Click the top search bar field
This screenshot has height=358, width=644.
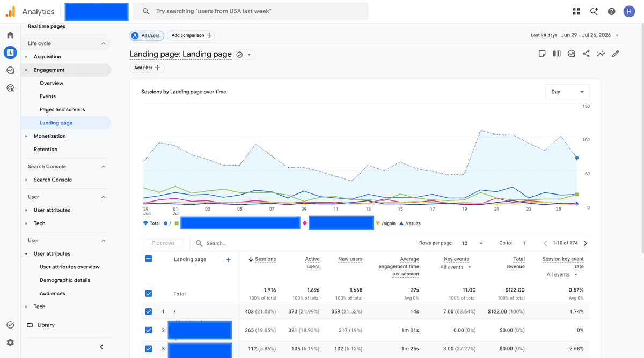point(250,11)
